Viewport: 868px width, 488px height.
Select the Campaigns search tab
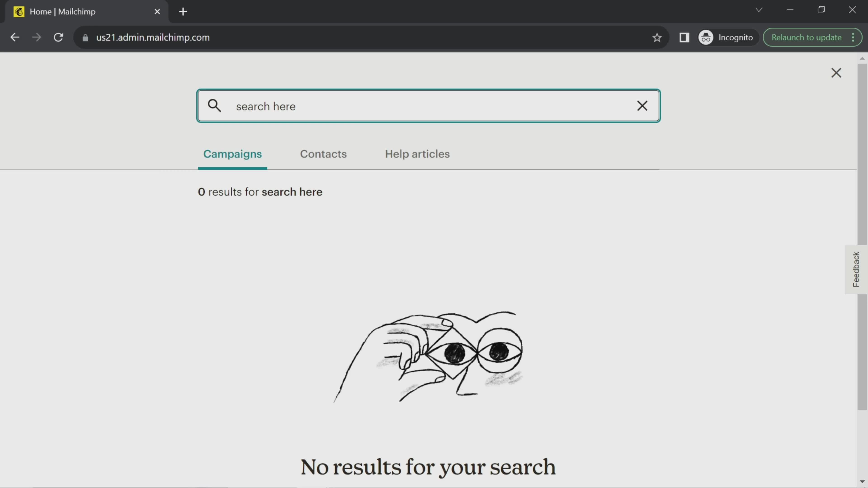[x=233, y=154]
